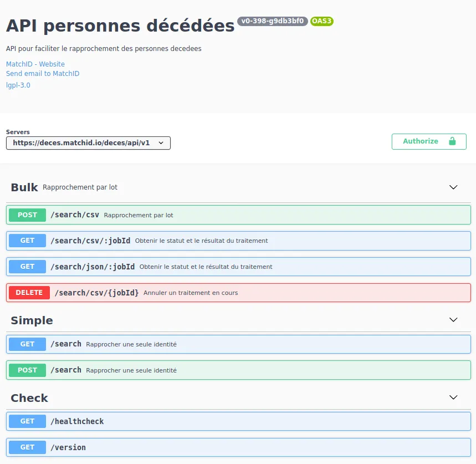The width and height of the screenshot is (476, 464).
Task: Open MatchID - Website link
Action: pyautogui.click(x=35, y=64)
